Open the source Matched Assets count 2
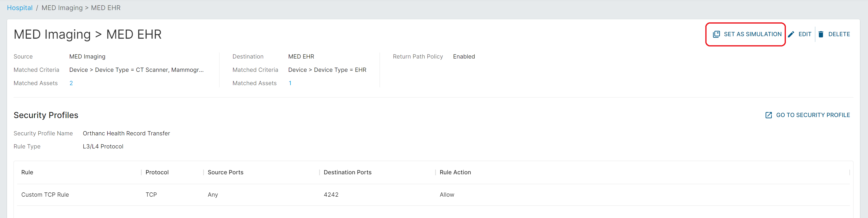The image size is (868, 218). (71, 83)
